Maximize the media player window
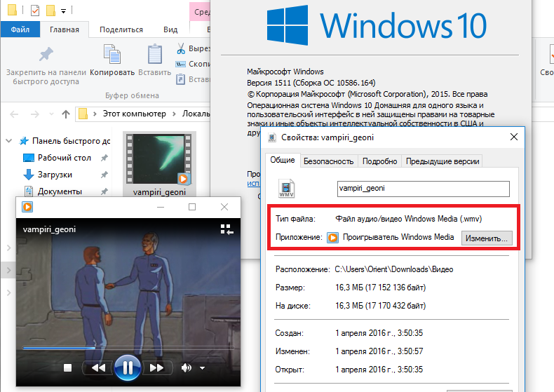Screen dimensions: 554x392 (192, 207)
